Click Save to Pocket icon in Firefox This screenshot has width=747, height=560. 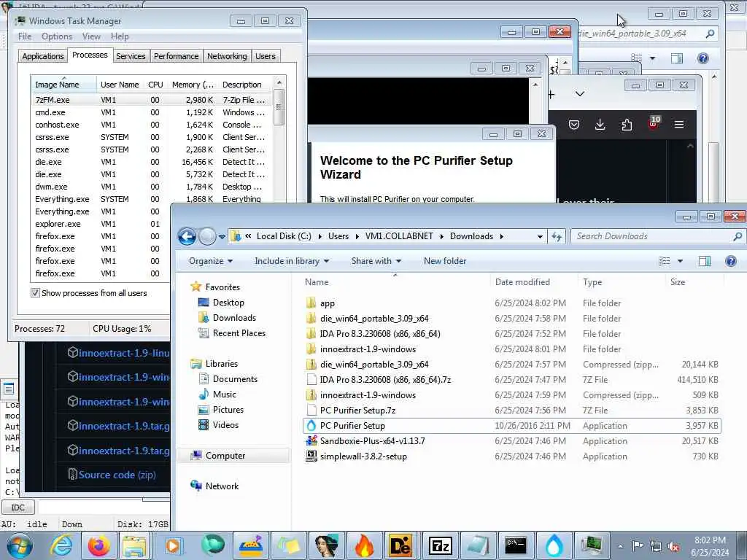pyautogui.click(x=574, y=125)
